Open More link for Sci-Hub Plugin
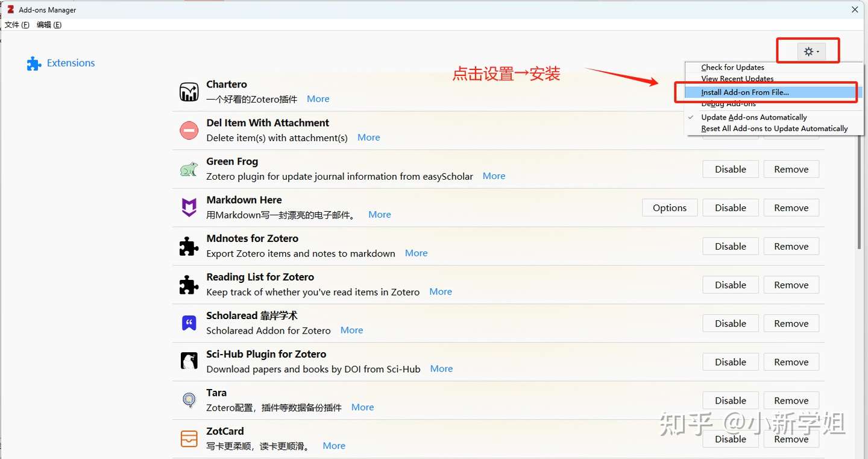The width and height of the screenshot is (868, 459). (x=442, y=369)
